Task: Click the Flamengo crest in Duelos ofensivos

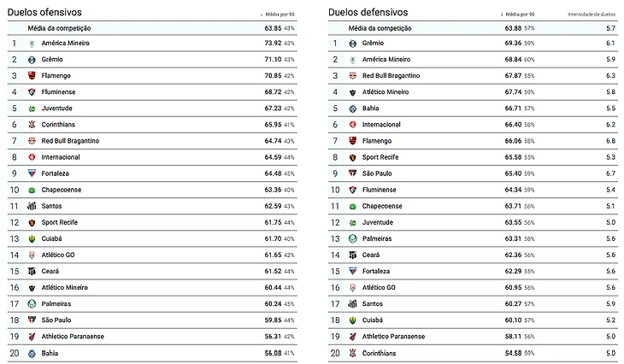Action: (x=32, y=75)
